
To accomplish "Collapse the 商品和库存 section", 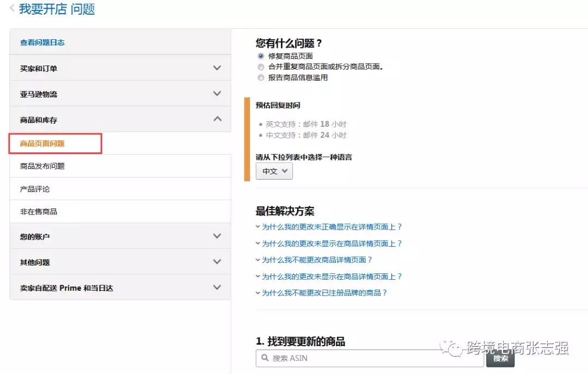I will [217, 119].
